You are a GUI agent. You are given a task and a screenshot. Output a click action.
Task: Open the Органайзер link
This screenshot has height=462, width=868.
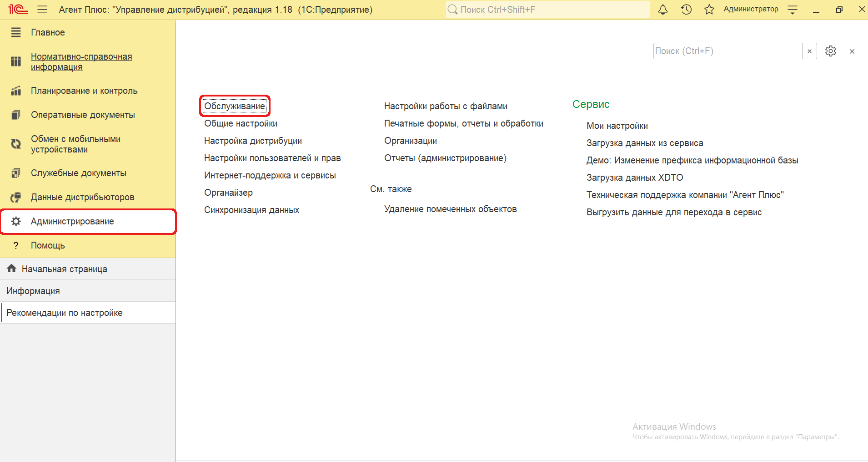[228, 193]
